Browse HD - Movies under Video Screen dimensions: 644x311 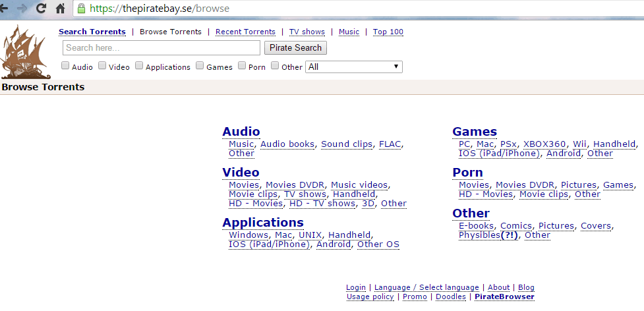coord(256,204)
